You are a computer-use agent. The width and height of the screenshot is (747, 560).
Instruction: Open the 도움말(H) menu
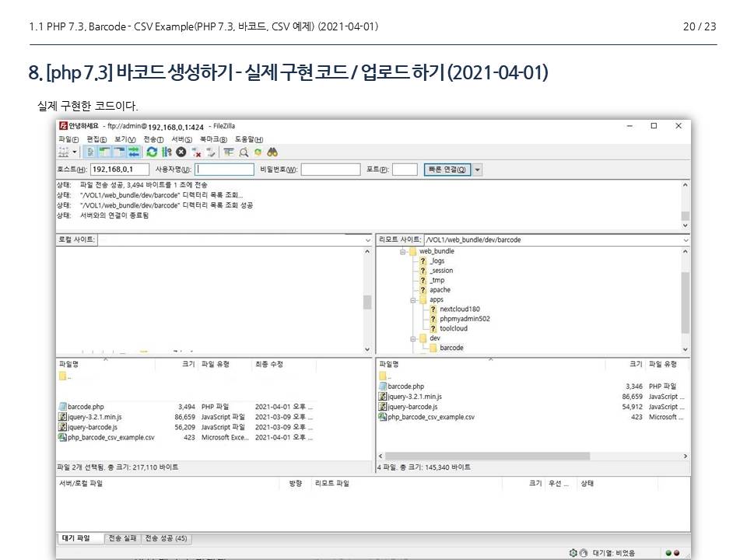(249, 139)
